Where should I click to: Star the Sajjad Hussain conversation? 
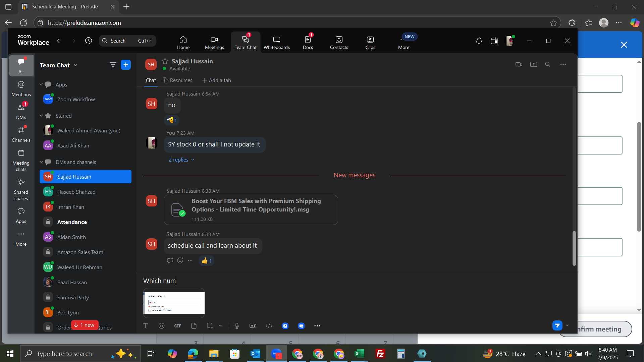click(x=165, y=61)
